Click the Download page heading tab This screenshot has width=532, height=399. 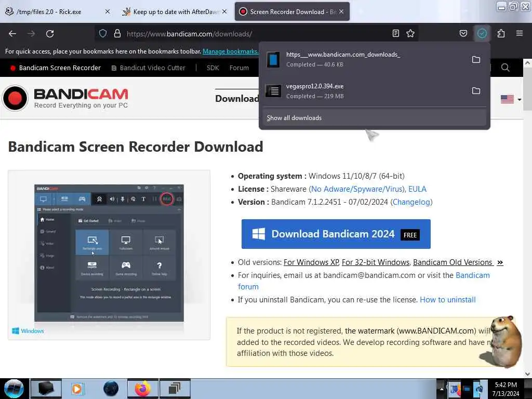pos(237,98)
